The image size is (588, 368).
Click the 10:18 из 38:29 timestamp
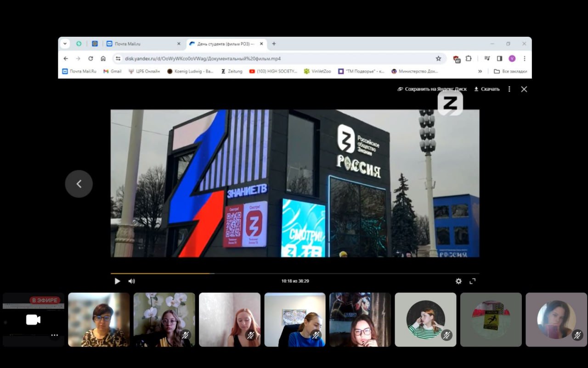tap(295, 281)
